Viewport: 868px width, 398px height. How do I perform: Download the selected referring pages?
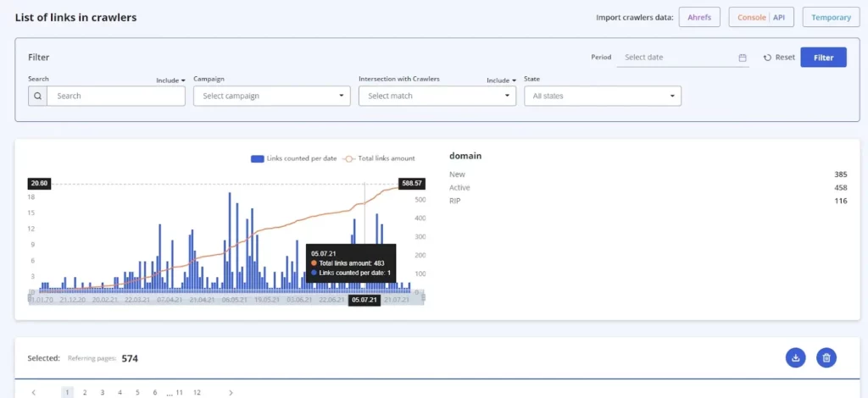(795, 357)
